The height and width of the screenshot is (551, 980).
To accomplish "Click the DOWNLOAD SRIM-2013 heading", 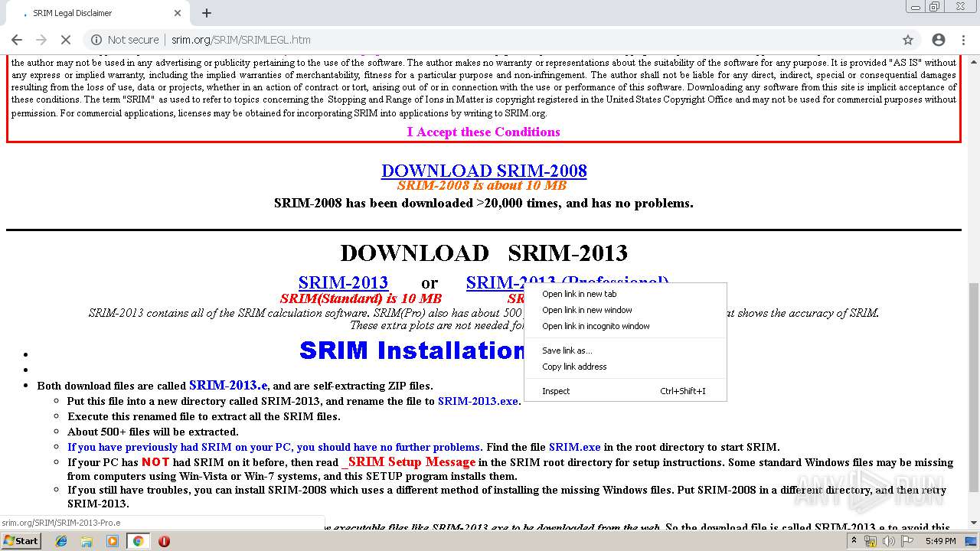I will click(484, 253).
